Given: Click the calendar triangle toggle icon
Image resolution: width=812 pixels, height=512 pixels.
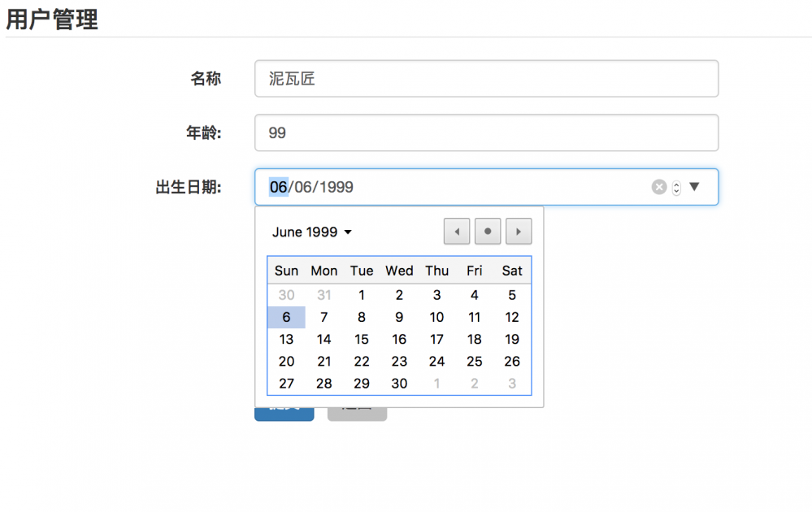Looking at the screenshot, I should tap(695, 186).
